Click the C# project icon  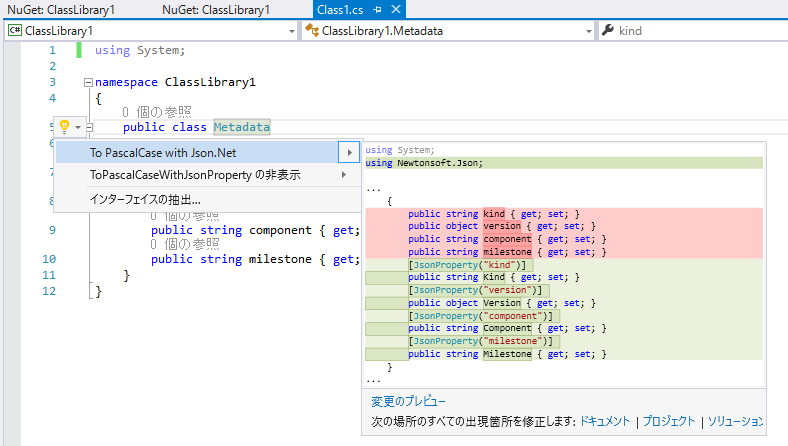click(15, 30)
